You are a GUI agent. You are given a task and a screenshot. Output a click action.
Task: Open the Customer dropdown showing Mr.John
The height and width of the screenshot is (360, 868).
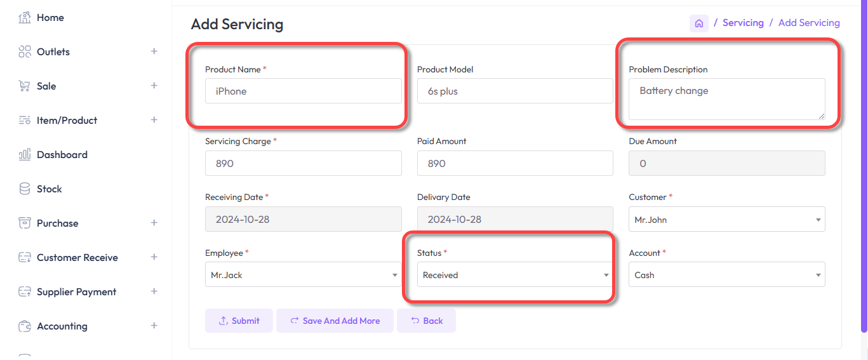click(726, 220)
